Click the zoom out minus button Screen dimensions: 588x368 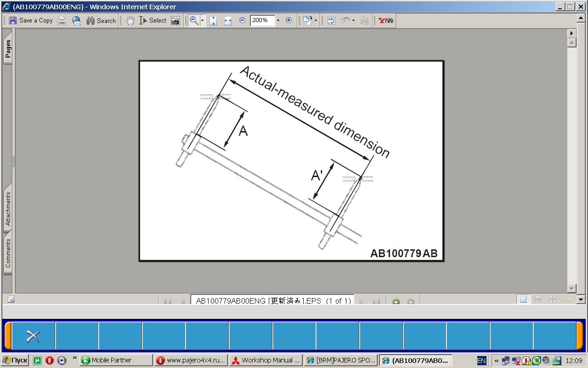click(x=243, y=20)
